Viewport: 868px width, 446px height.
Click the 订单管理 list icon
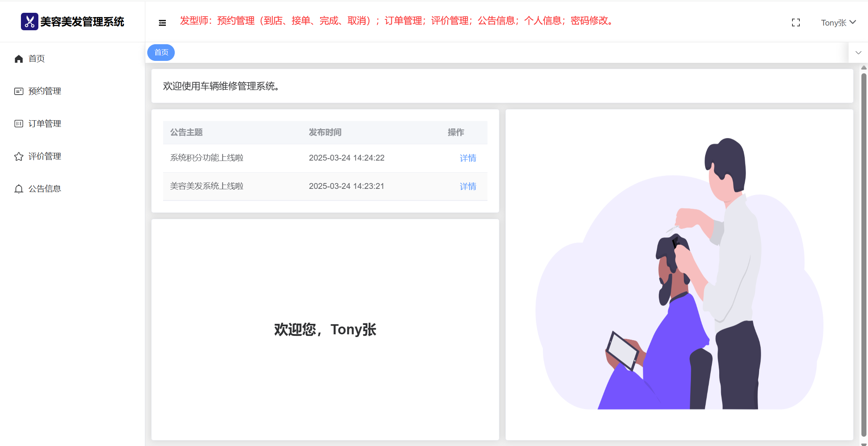(x=19, y=124)
